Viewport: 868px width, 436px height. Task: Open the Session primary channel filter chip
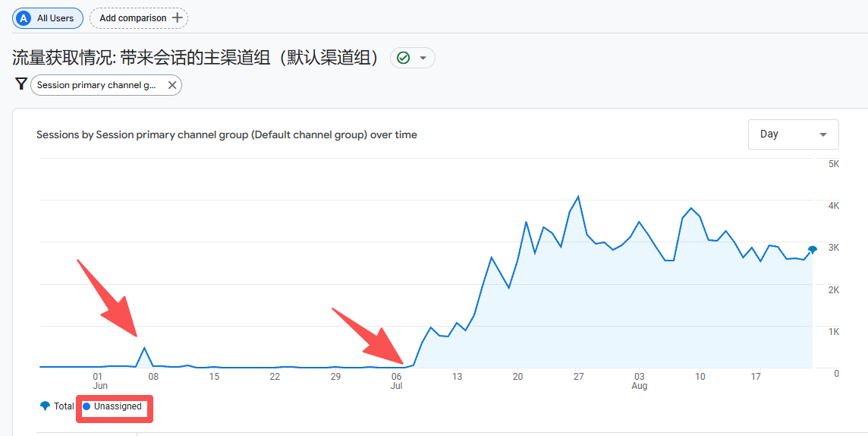point(97,85)
